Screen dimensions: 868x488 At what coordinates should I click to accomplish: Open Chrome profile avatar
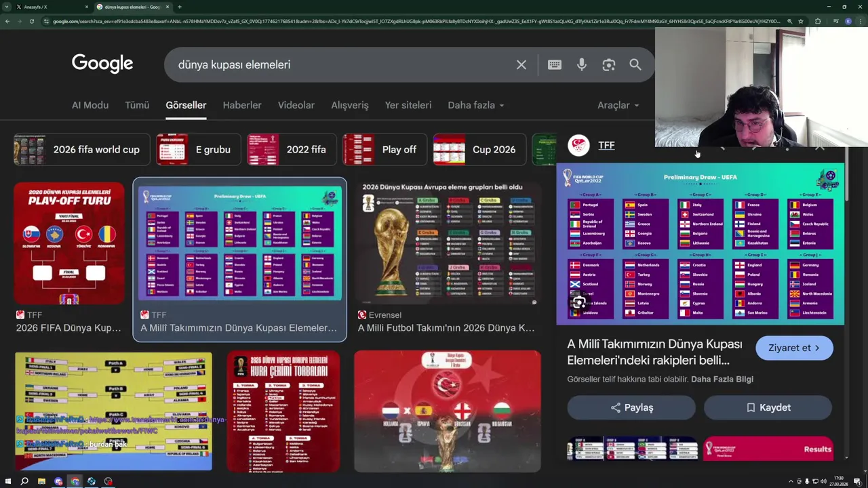[848, 21]
